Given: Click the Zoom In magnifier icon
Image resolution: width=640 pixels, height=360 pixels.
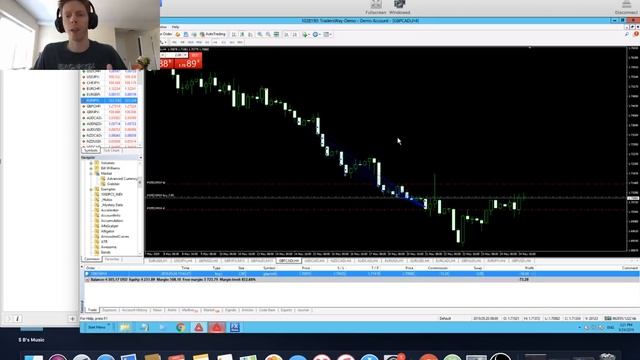Looking at the screenshot, I should coord(260,35).
